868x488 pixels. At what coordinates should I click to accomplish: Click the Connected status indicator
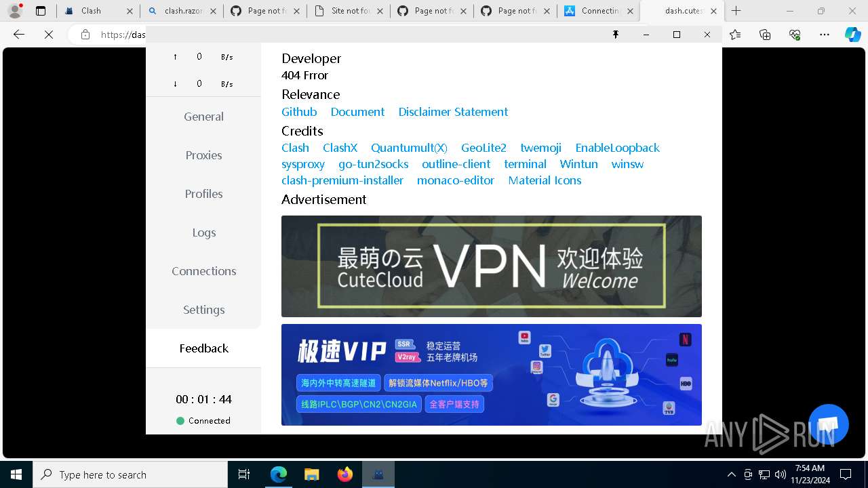[x=203, y=421]
